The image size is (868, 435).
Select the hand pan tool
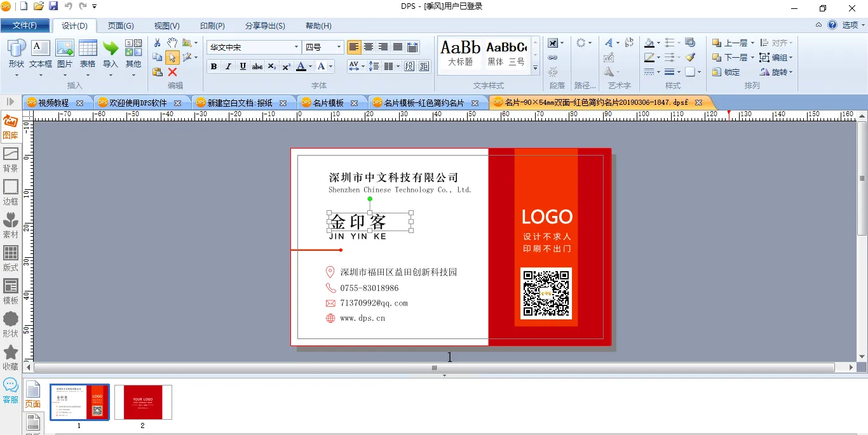172,43
